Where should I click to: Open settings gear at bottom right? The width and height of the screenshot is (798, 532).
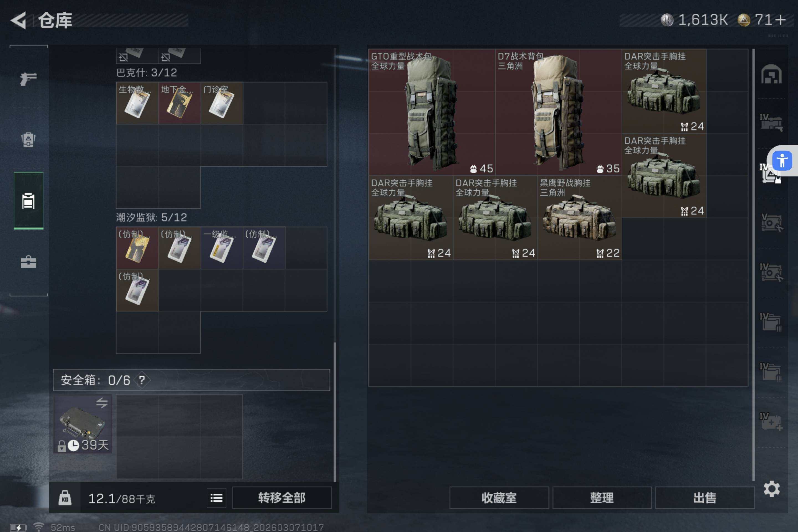pyautogui.click(x=771, y=489)
